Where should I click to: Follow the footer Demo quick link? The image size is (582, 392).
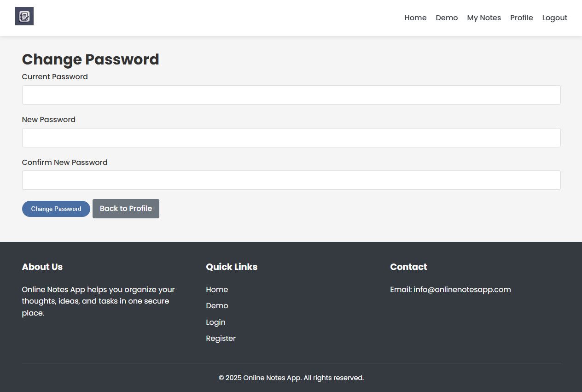[x=217, y=305]
